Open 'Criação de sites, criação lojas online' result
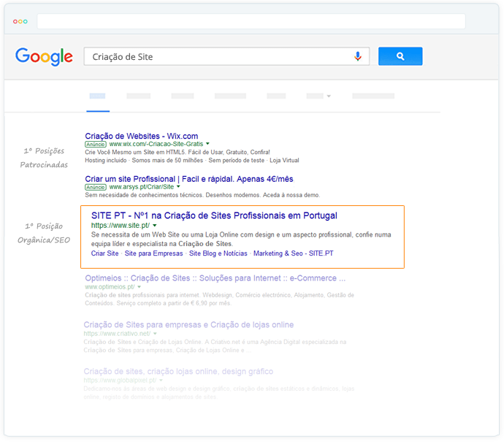 point(178,372)
